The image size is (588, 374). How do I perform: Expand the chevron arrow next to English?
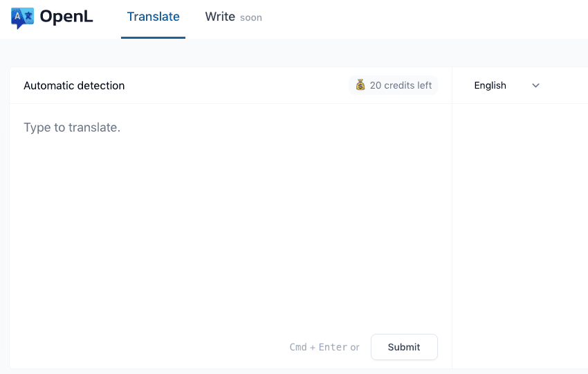(x=535, y=86)
